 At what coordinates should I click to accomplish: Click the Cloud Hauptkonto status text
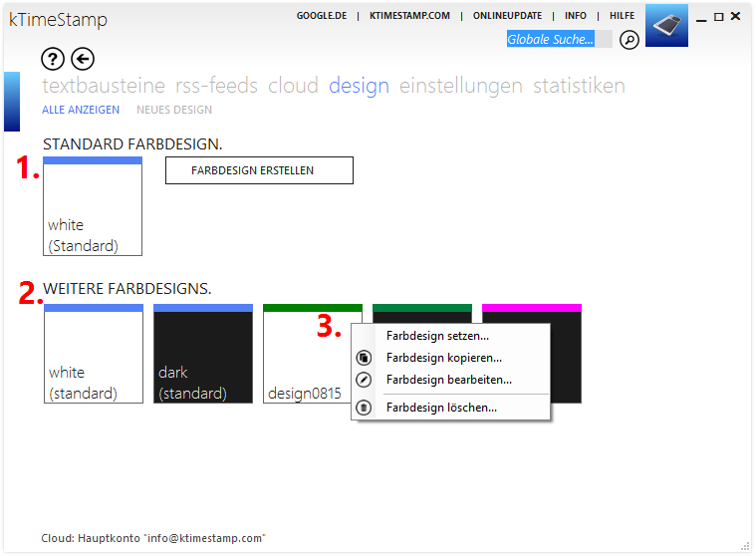click(153, 538)
